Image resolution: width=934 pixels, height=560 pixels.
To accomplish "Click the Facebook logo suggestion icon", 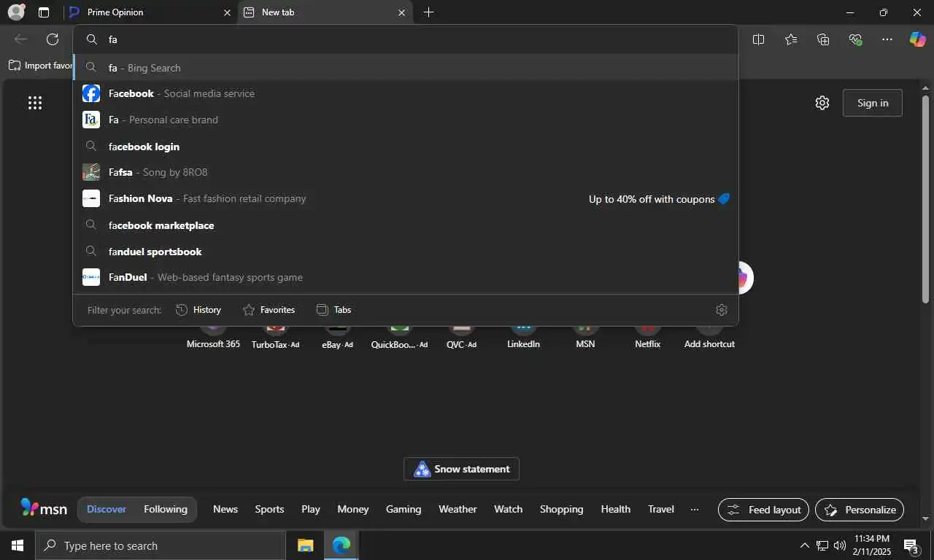I will coord(91,93).
